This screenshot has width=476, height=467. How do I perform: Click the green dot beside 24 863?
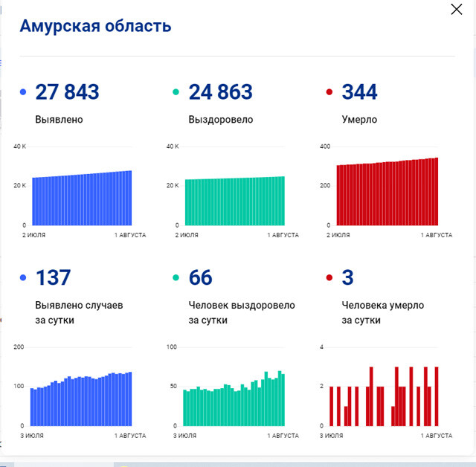pyautogui.click(x=176, y=91)
